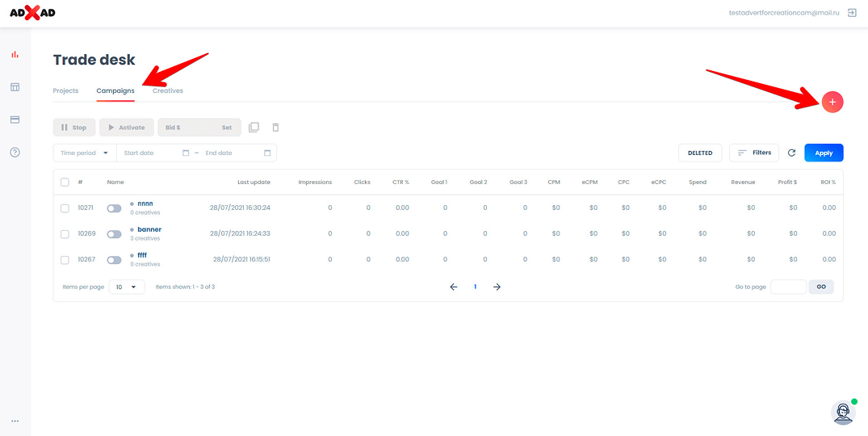Switch to the Projects tab
The width and height of the screenshot is (868, 436).
[x=65, y=90]
